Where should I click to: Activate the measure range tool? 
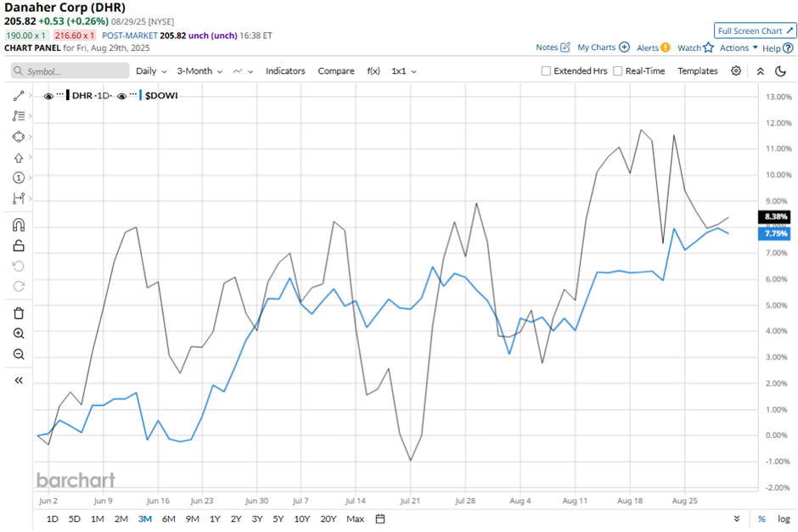19,199
